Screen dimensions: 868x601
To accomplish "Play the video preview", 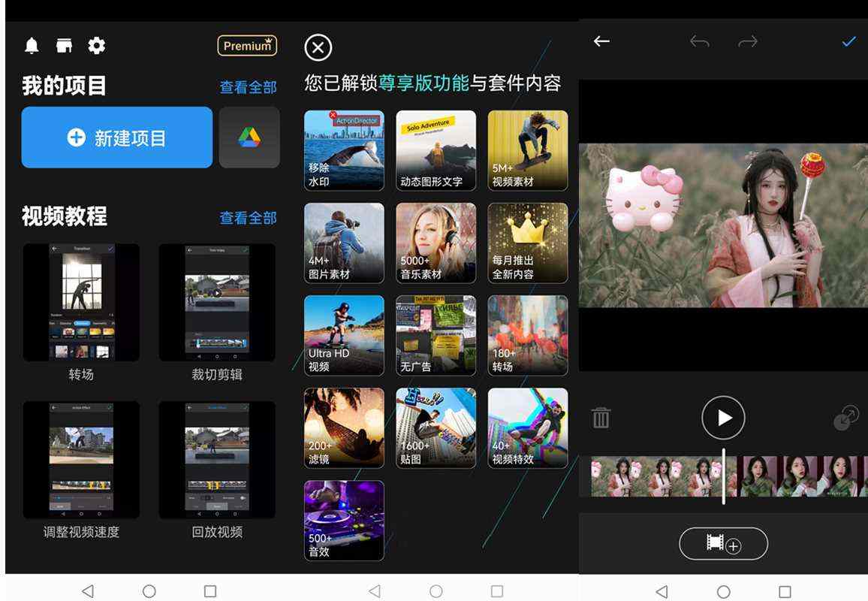I will (723, 418).
